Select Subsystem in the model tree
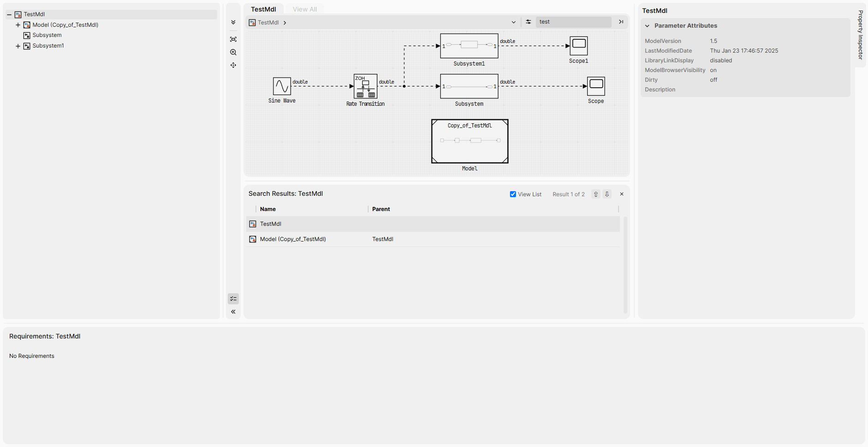This screenshot has height=447, width=868. tap(47, 35)
